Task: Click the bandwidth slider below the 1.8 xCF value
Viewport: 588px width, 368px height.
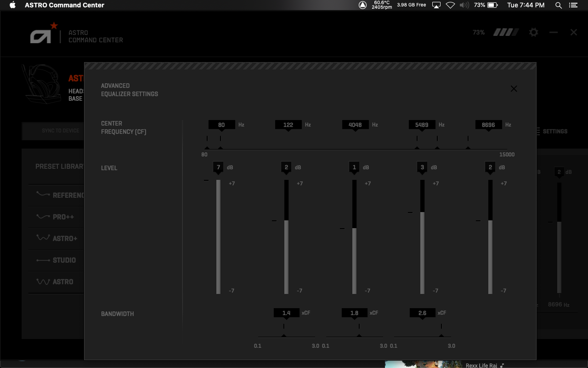Action: (355, 337)
